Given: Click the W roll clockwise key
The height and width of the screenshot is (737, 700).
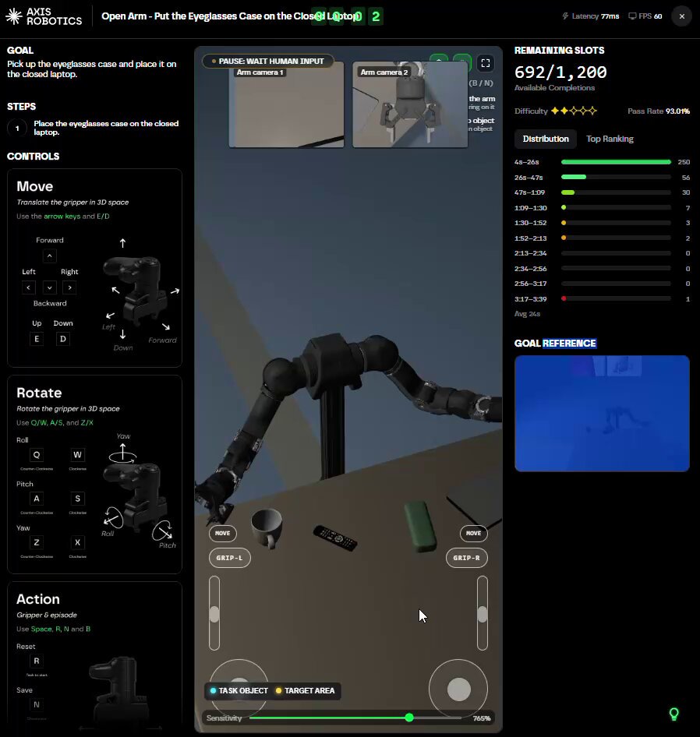Looking at the screenshot, I should click(x=78, y=455).
